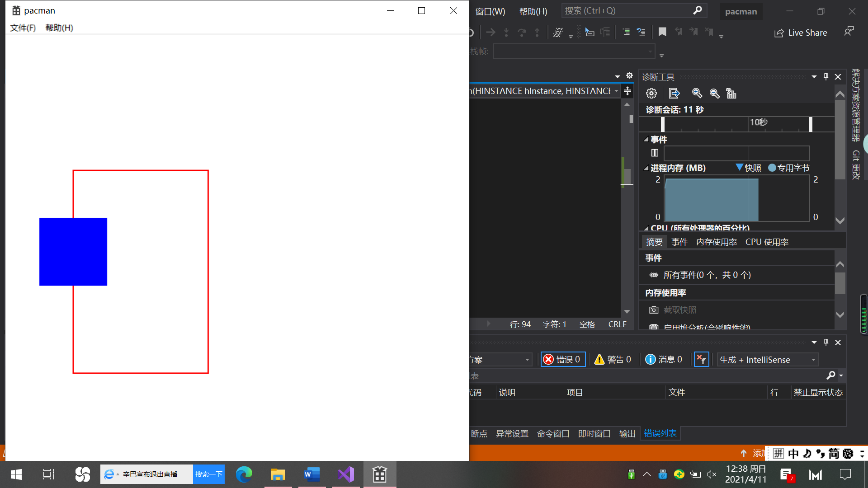This screenshot has height=488, width=868.
Task: Open editor settings gear above code
Action: point(629,75)
